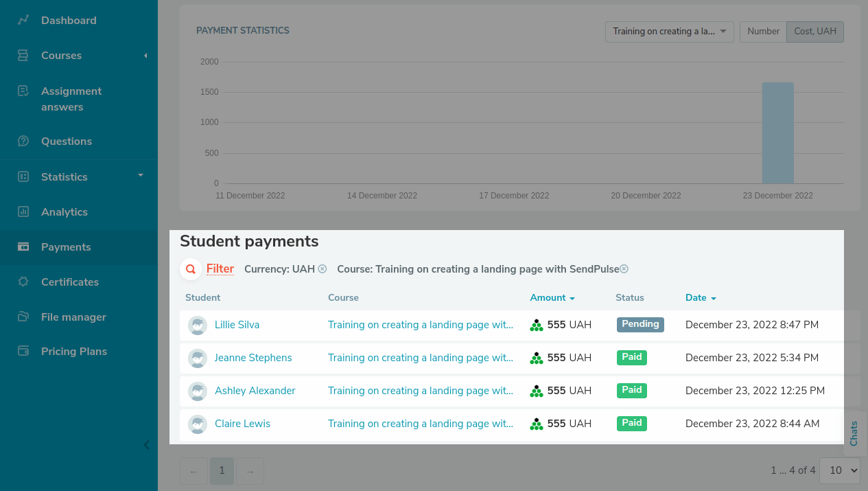Collapse the left sidebar with arrow
Screen dimensions: 868x491
click(x=146, y=445)
